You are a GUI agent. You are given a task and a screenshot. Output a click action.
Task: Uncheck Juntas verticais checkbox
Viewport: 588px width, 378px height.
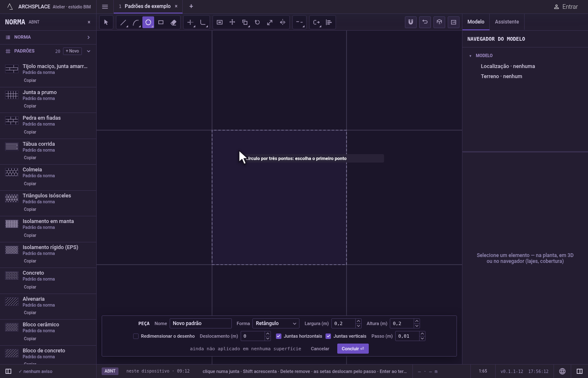click(x=328, y=336)
